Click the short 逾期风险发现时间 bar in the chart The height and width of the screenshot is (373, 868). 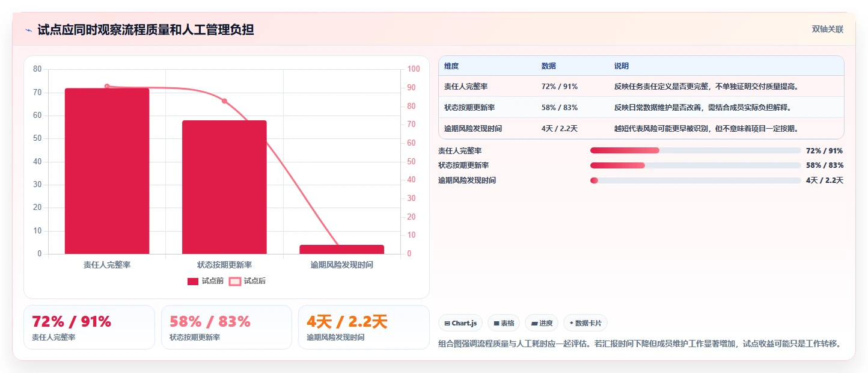pyautogui.click(x=341, y=249)
